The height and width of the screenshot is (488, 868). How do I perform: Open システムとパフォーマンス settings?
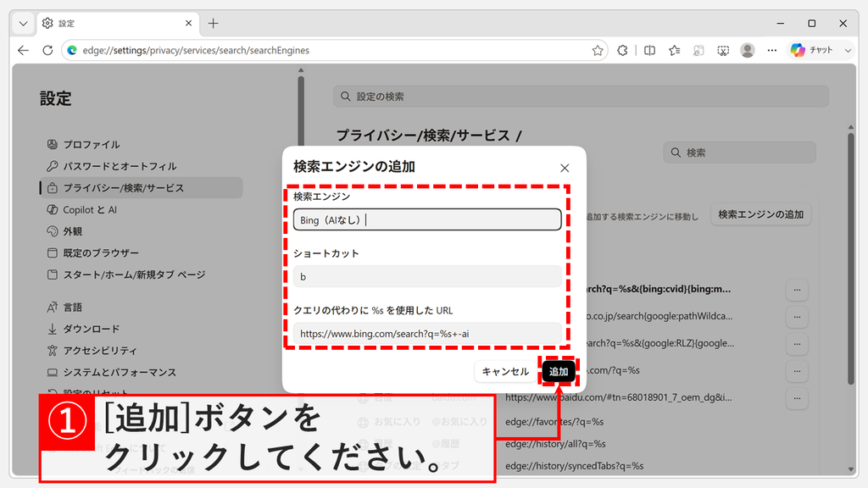pyautogui.click(x=142, y=373)
